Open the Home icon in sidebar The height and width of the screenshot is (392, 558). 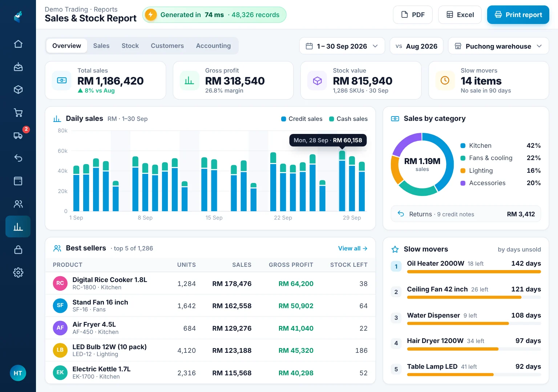point(18,44)
